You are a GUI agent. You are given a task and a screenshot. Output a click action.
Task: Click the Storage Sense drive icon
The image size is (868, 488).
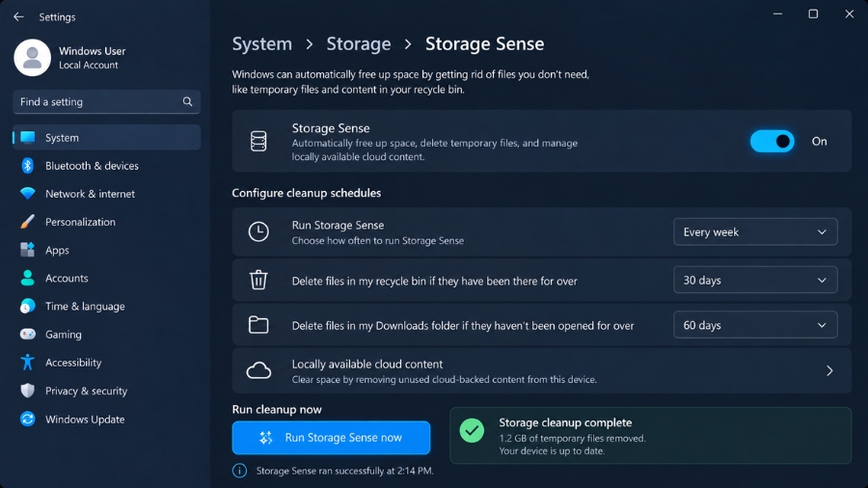258,141
